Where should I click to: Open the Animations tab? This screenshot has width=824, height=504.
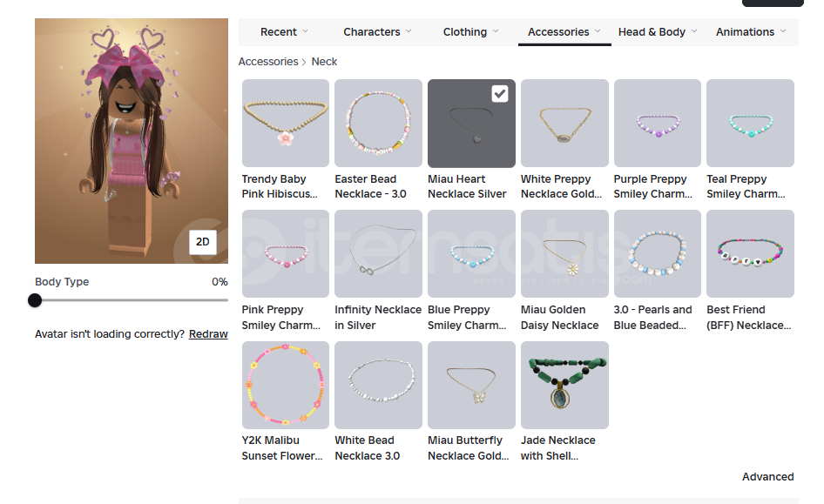[x=745, y=32]
